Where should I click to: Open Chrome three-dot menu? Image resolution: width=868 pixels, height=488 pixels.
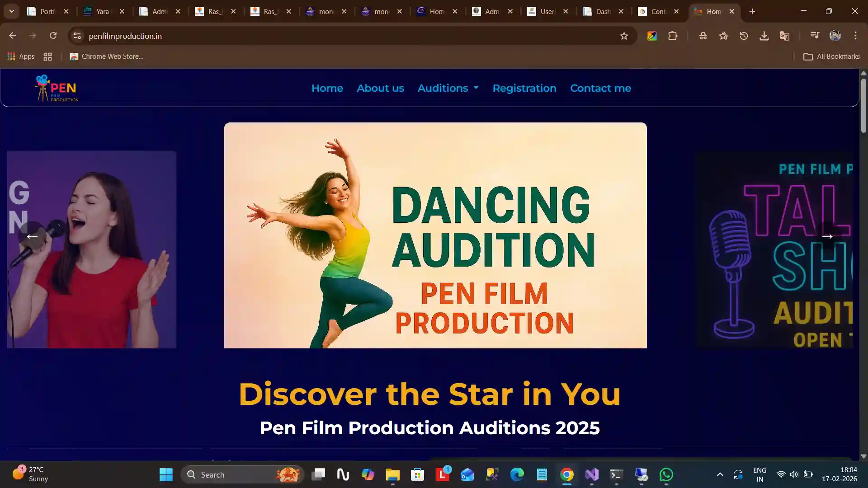tap(855, 36)
